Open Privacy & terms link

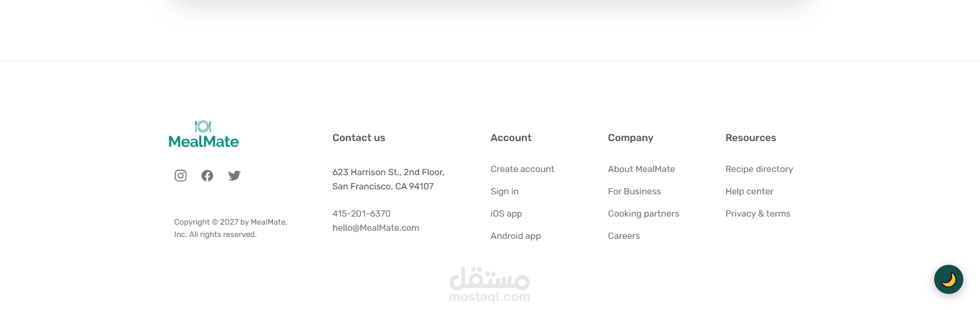pyautogui.click(x=757, y=213)
